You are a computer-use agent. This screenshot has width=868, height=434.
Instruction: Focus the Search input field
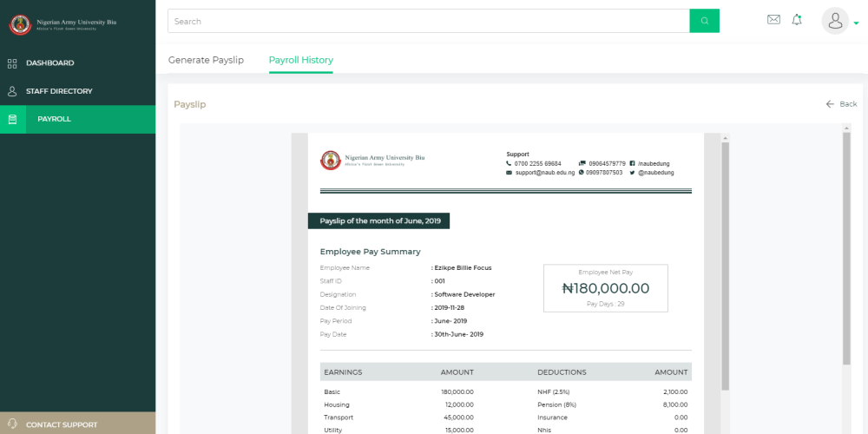tap(429, 21)
